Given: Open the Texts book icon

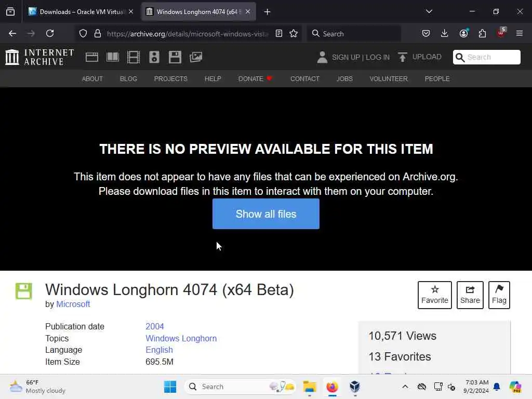Looking at the screenshot, I should pyautogui.click(x=112, y=57).
